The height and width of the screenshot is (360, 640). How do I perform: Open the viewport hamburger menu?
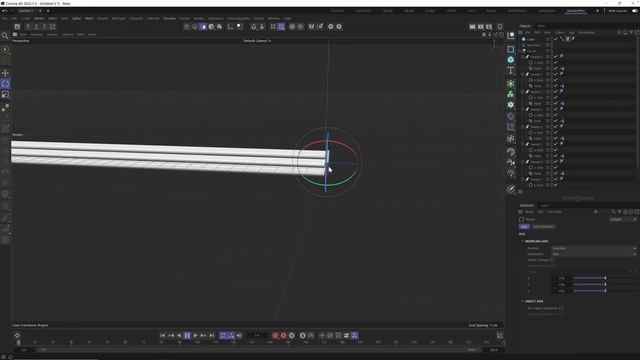click(15, 34)
